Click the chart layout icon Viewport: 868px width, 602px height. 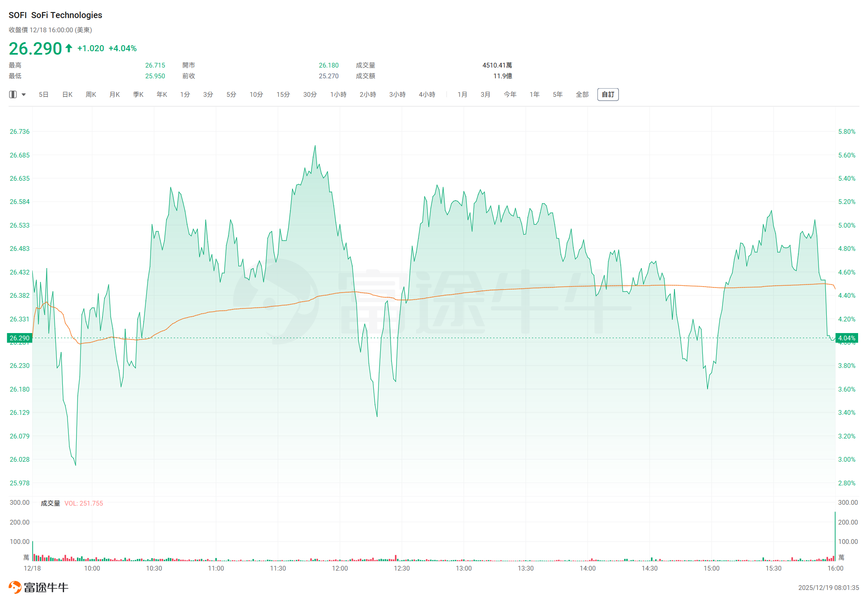tap(13, 94)
